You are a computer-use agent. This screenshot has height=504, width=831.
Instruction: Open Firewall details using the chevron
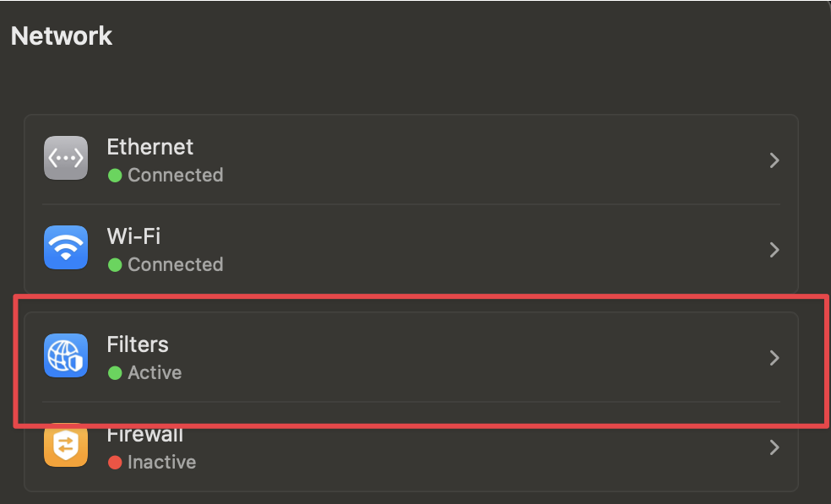[774, 447]
